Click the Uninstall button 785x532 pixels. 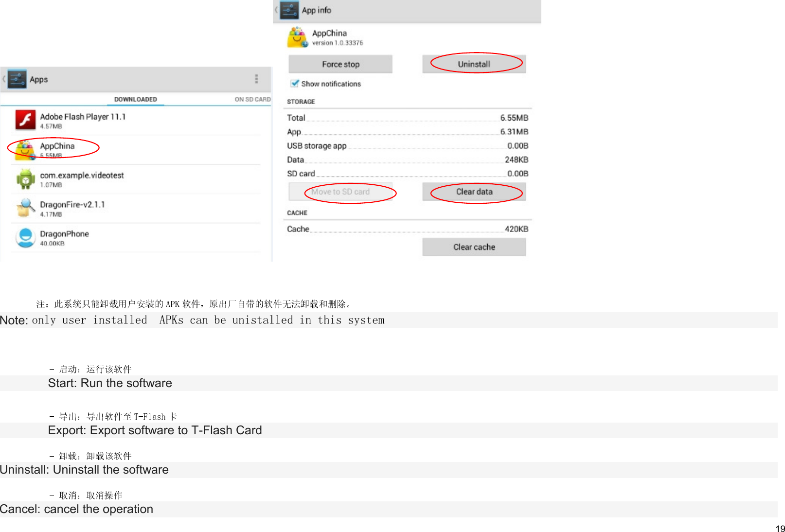tap(474, 64)
